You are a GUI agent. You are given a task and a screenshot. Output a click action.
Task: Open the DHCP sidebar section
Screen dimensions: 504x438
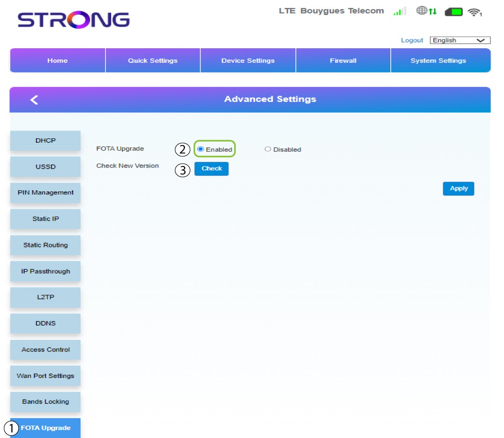click(45, 141)
